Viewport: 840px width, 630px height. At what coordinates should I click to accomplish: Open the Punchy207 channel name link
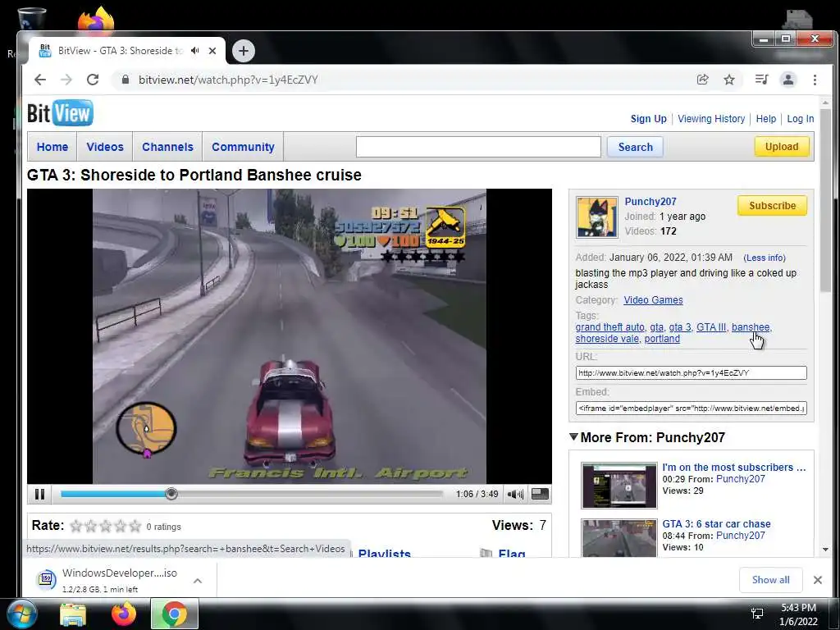[651, 202]
